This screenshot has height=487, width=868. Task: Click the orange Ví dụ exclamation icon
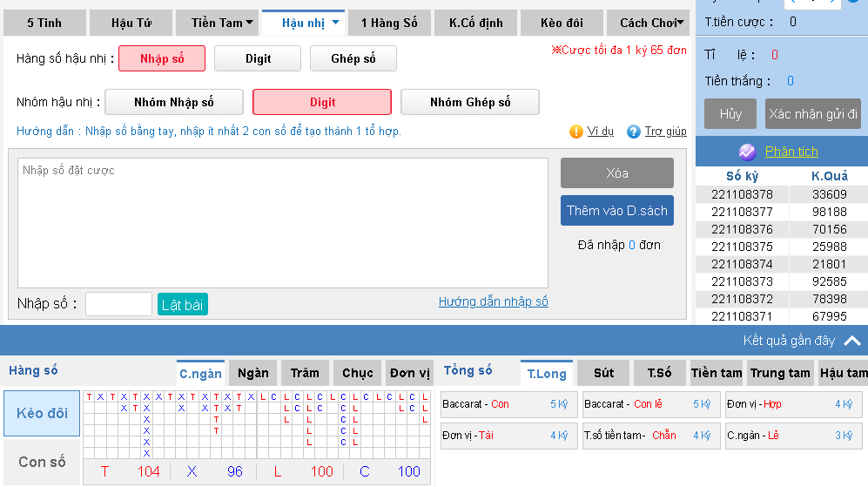tap(575, 132)
